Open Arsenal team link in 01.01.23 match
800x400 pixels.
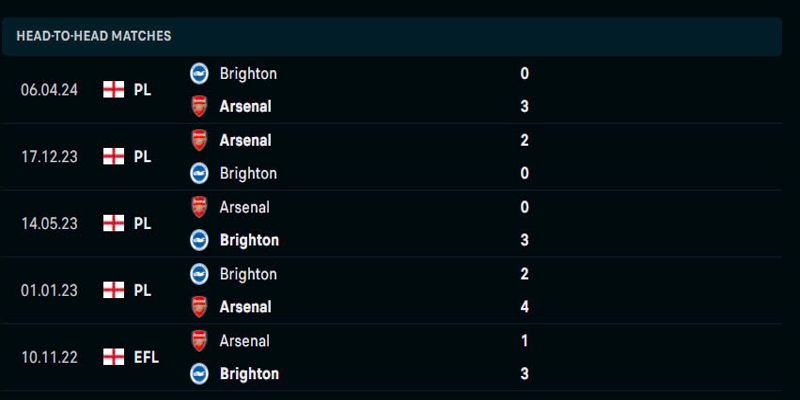point(245,307)
